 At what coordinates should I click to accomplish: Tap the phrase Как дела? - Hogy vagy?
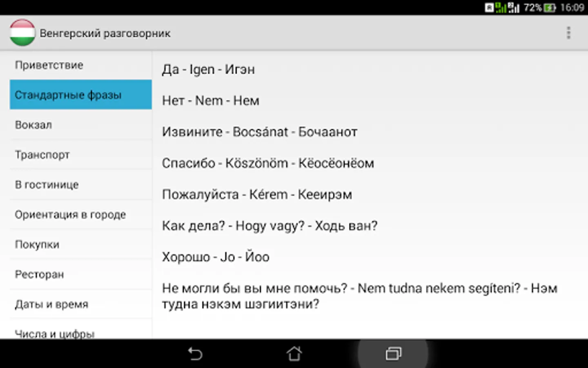pyautogui.click(x=269, y=226)
